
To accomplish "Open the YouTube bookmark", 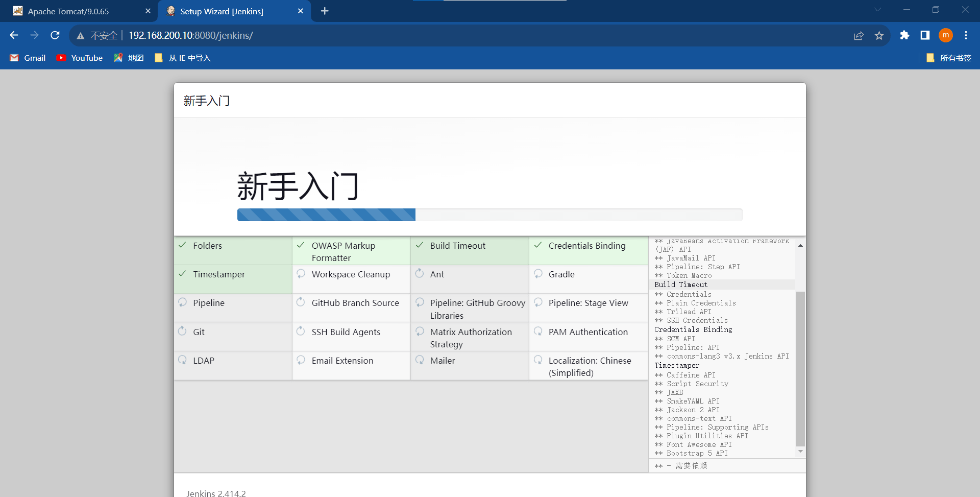I will click(80, 58).
